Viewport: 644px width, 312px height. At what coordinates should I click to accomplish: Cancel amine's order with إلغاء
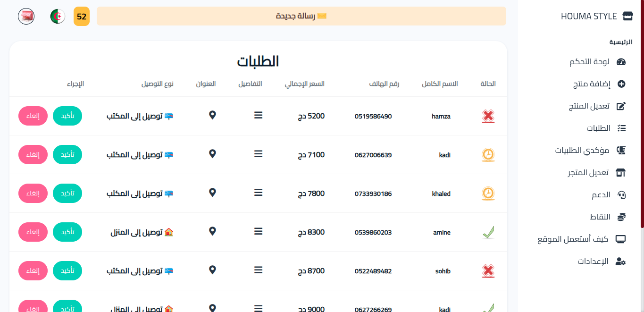click(x=33, y=232)
